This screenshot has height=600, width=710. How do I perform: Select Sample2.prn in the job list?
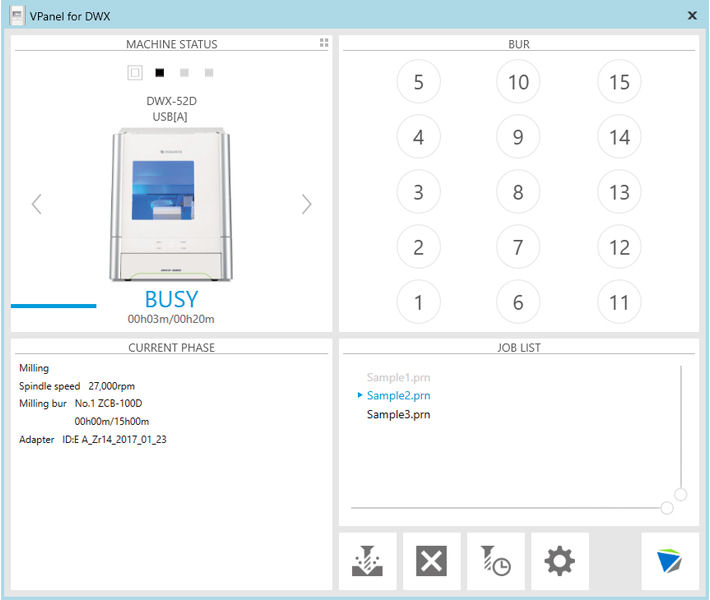tap(398, 395)
